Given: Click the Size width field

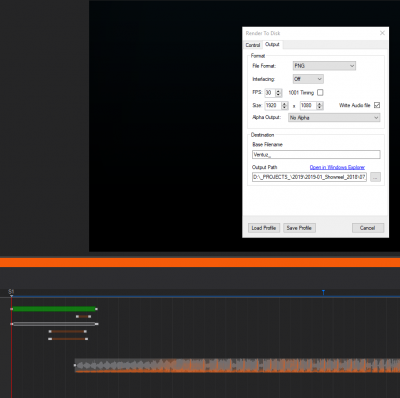Looking at the screenshot, I should tap(273, 106).
